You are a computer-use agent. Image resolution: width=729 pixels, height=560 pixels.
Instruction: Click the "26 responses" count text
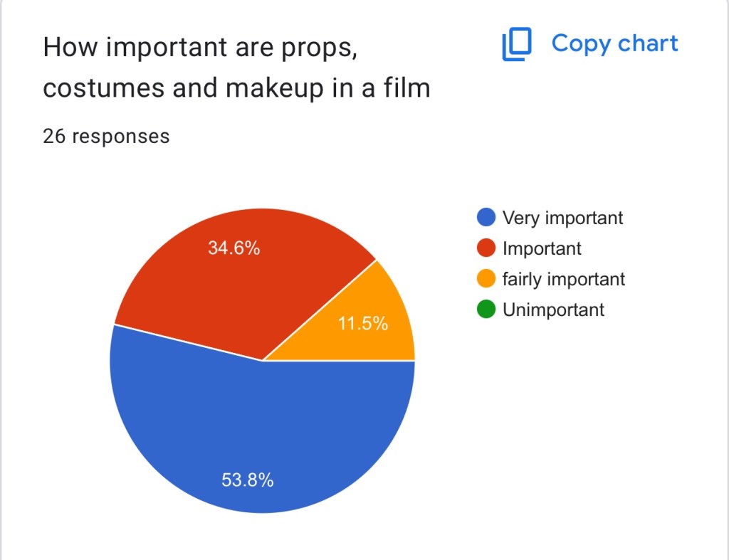point(106,136)
